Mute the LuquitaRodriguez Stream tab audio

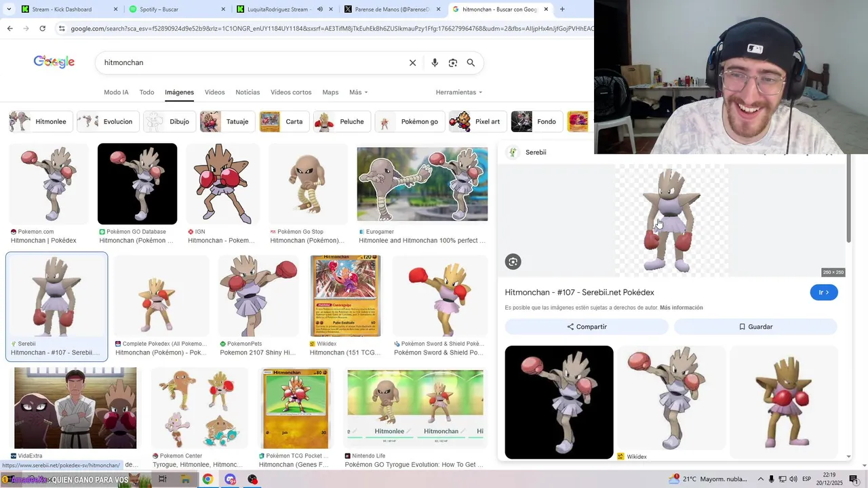tap(320, 9)
